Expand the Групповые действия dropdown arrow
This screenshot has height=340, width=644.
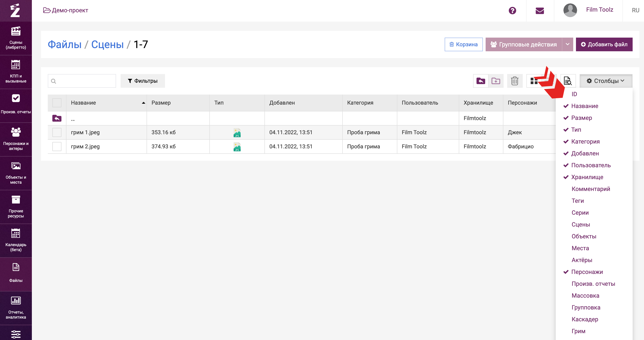click(x=568, y=44)
